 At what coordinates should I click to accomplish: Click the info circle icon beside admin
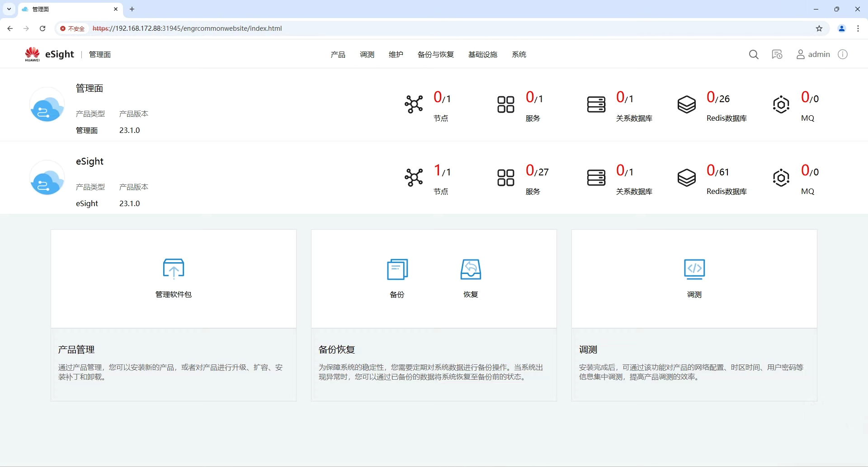tap(843, 54)
